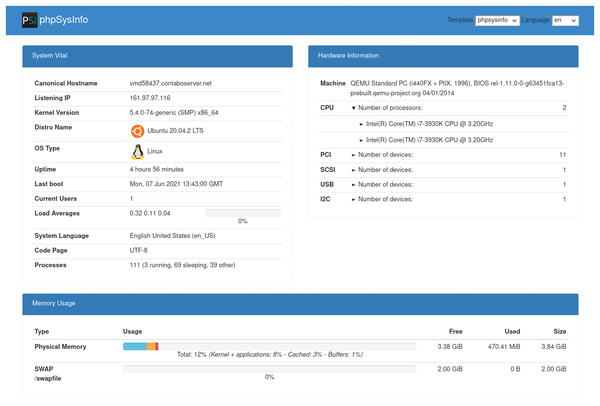The height and width of the screenshot is (406, 600).
Task: Click the Hardware Information panel header
Action: click(x=443, y=56)
